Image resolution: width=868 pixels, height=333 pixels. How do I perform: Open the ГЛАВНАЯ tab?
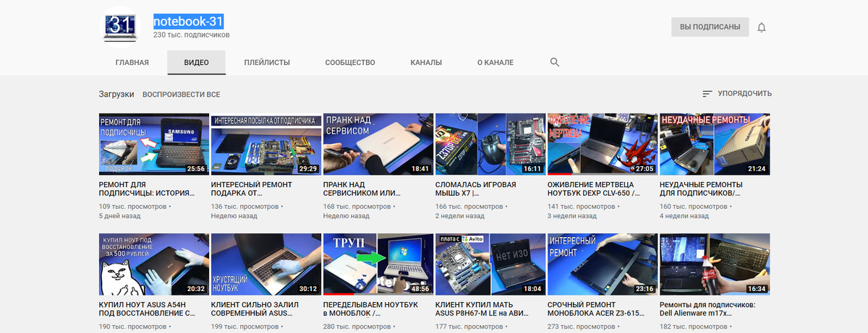point(132,63)
